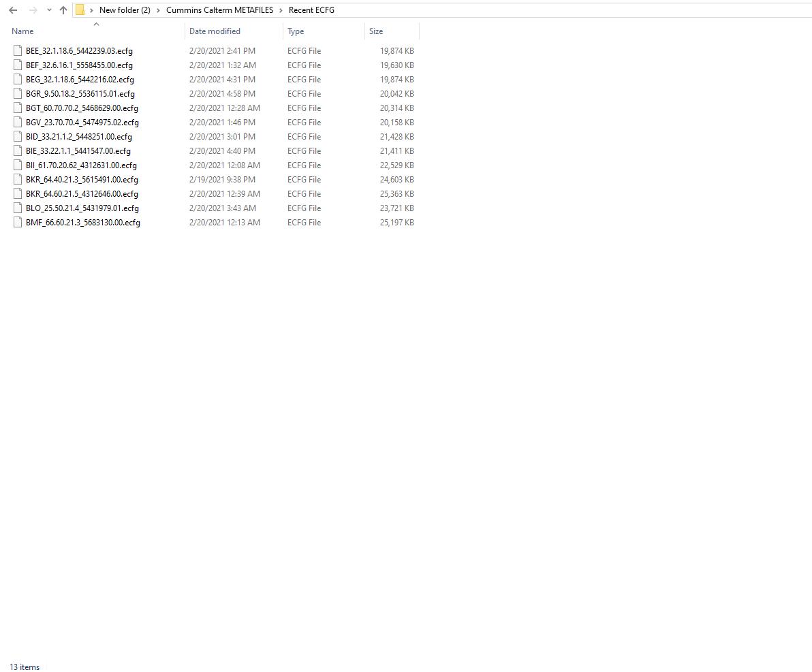This screenshot has width=812, height=672.
Task: Select file name BEG_32.1.18.6_5442216.02.ecfg
Action: point(80,79)
